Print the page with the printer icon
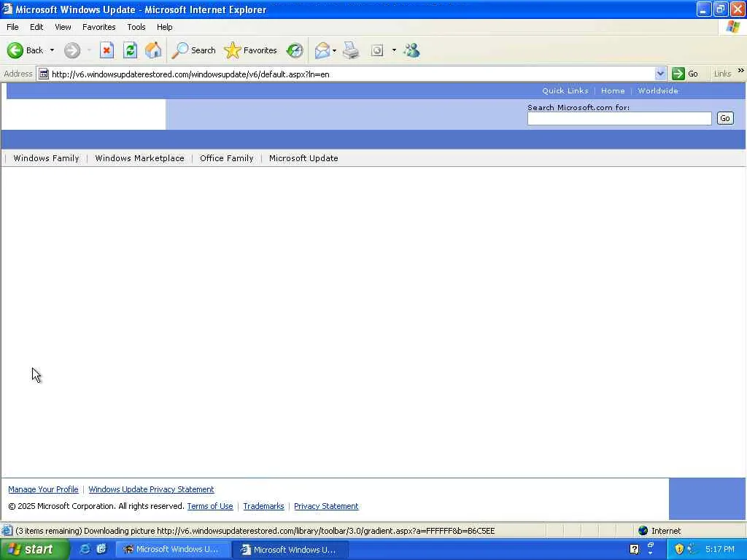The height and width of the screenshot is (560, 747). coord(351,50)
